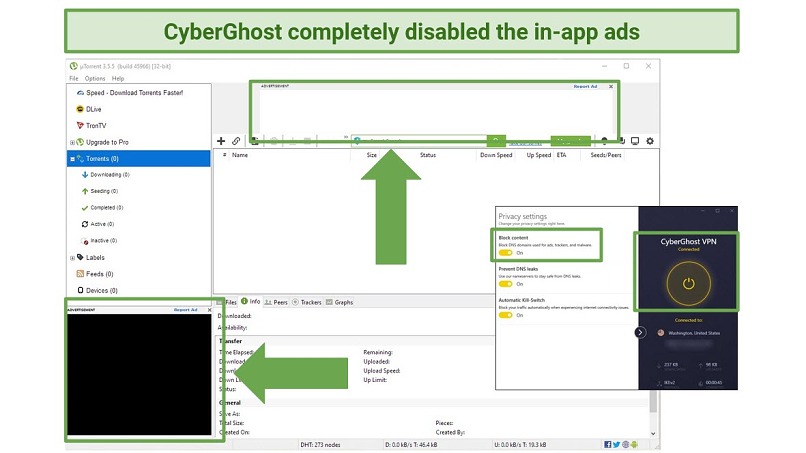Sort by Up Speed column header
The width and height of the screenshot is (806, 453).
539,155
